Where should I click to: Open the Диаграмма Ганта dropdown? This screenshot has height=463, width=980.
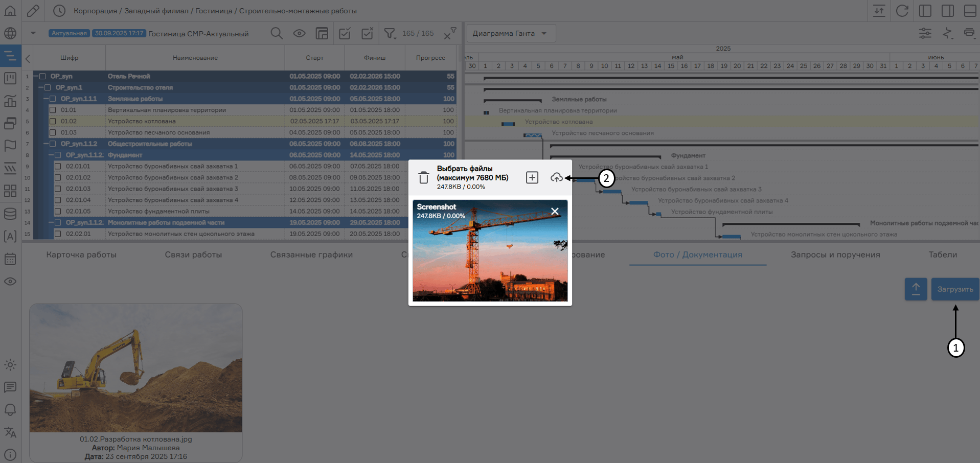(510, 34)
